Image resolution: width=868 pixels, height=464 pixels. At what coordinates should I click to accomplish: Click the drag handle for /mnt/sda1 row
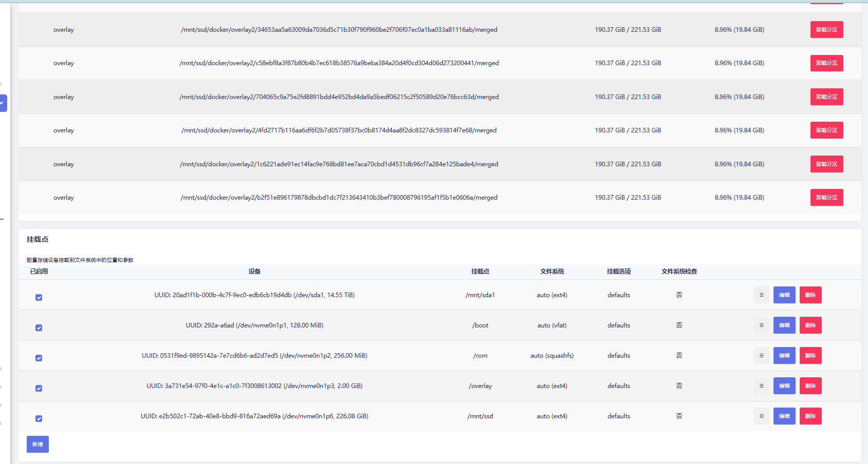(x=761, y=295)
